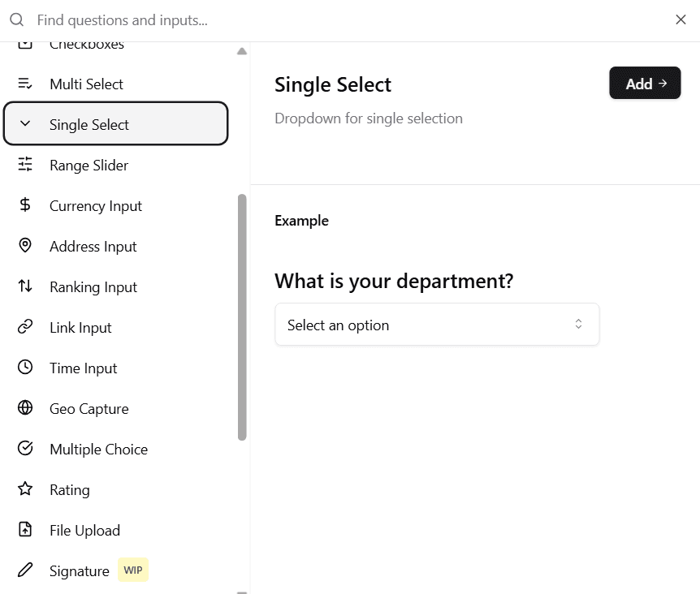Image resolution: width=700 pixels, height=594 pixels.
Task: Click the dropdown chevron inside the example field
Action: [578, 324]
